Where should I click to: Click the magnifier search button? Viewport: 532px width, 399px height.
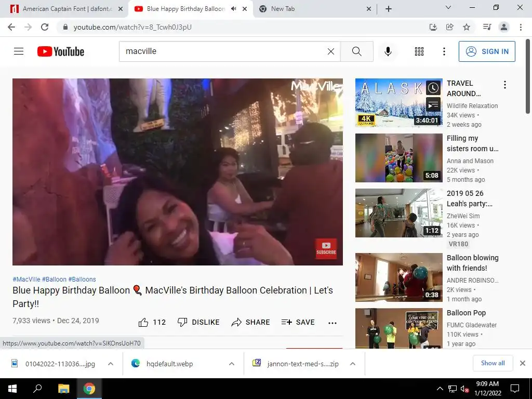click(x=356, y=51)
